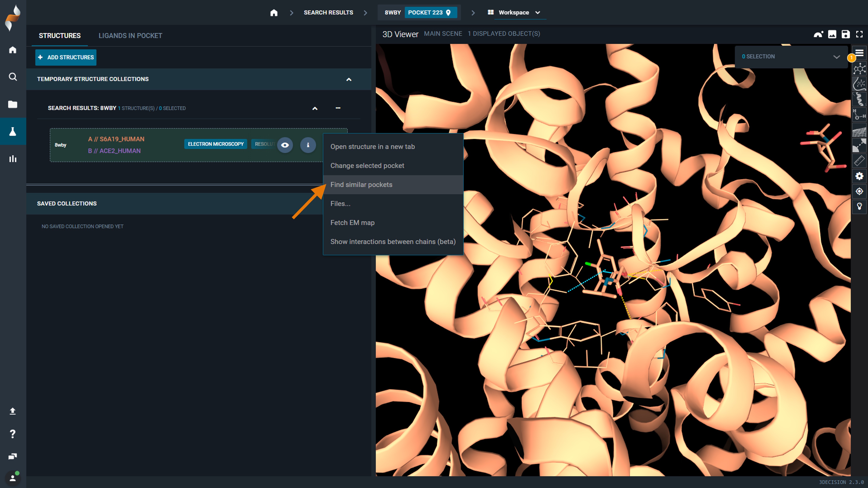Toggle visibility eye for structure 8wby
Screen dimensions: 868x488
click(285, 145)
